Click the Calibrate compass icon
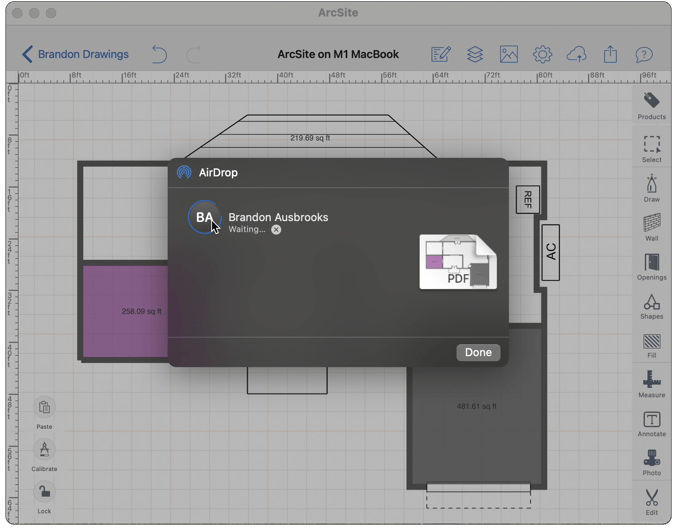Screen dimensions: 680x530 click(x=44, y=450)
